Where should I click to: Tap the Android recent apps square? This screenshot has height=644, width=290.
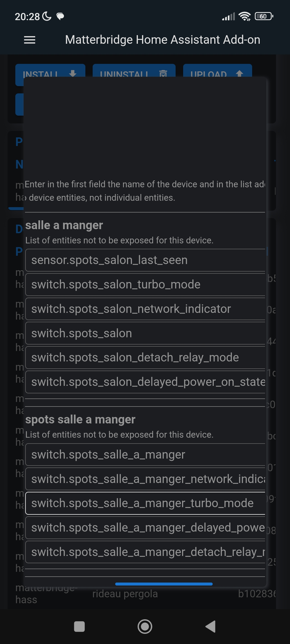79,627
